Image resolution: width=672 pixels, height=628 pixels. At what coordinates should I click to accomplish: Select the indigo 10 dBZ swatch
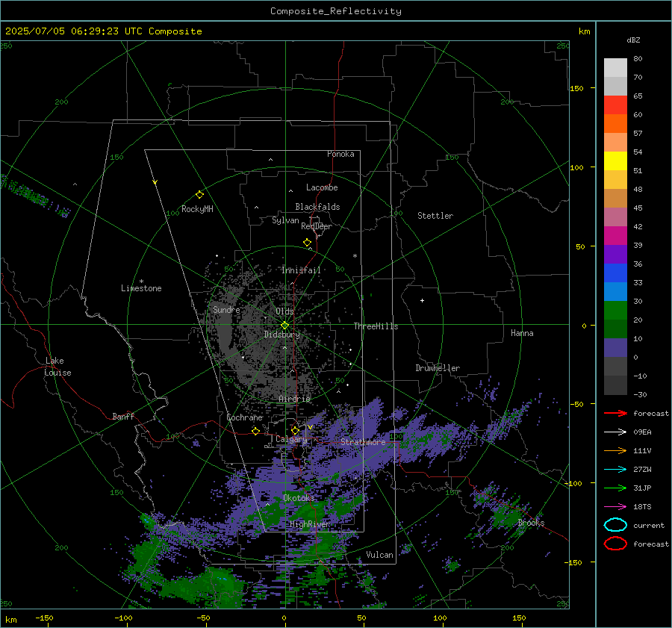click(x=615, y=347)
